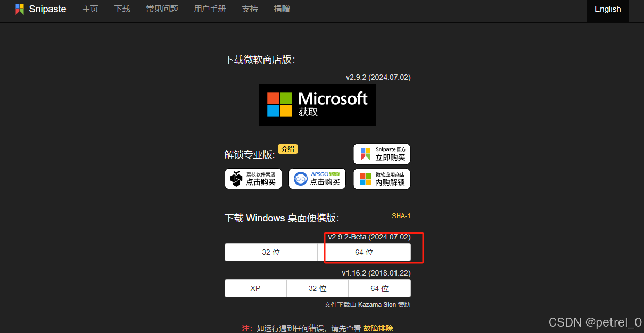The image size is (644, 333).
Task: Open the 主页 nav item
Action: 90,9
